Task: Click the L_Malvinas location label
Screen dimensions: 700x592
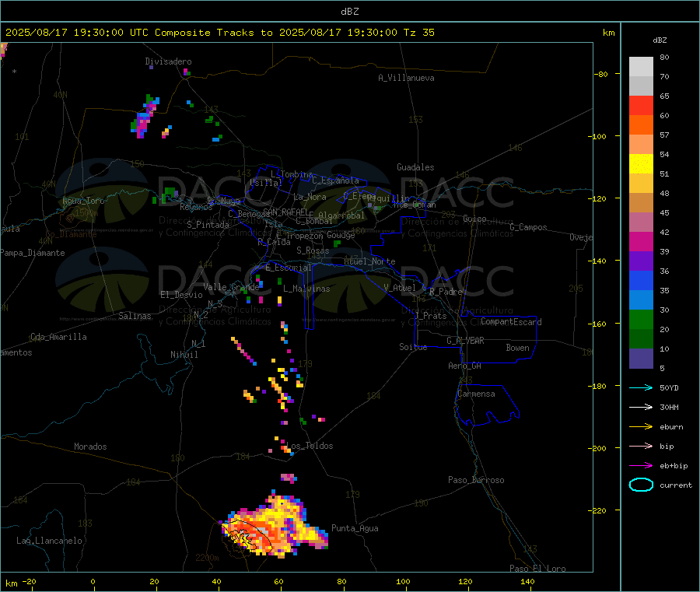Action: [306, 289]
